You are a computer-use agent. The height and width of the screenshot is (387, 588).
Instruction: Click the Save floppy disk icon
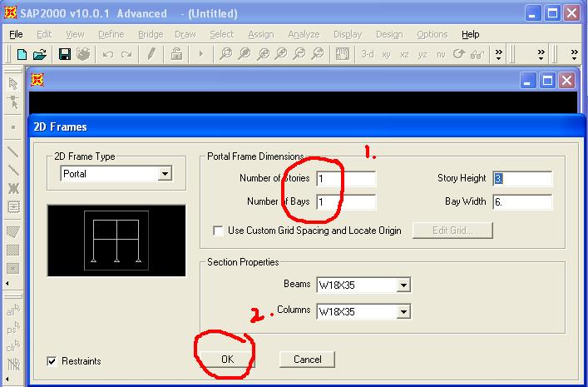point(65,54)
